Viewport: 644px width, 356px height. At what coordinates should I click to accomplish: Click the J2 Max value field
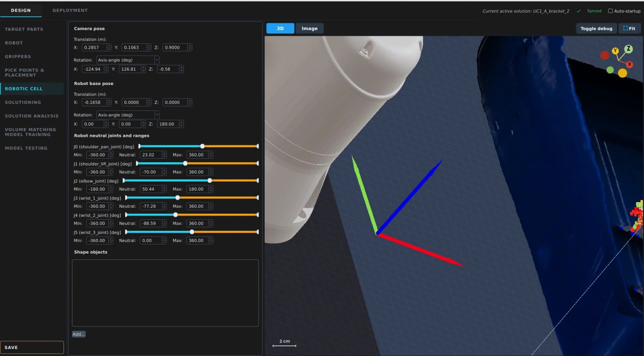coord(197,189)
